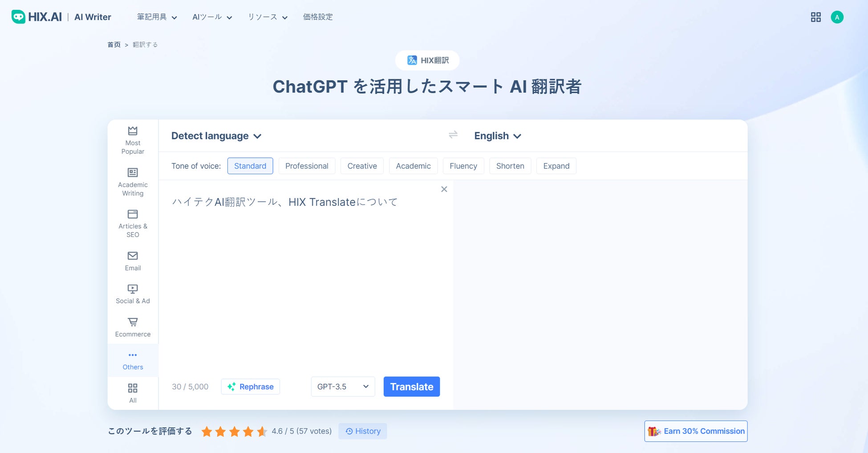Viewport: 868px width, 453px height.
Task: Open the apps grid icon in header
Action: tap(815, 17)
